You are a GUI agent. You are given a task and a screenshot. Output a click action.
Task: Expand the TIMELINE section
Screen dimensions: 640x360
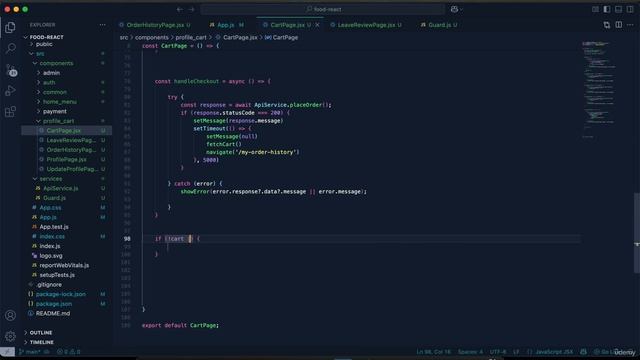click(x=42, y=342)
